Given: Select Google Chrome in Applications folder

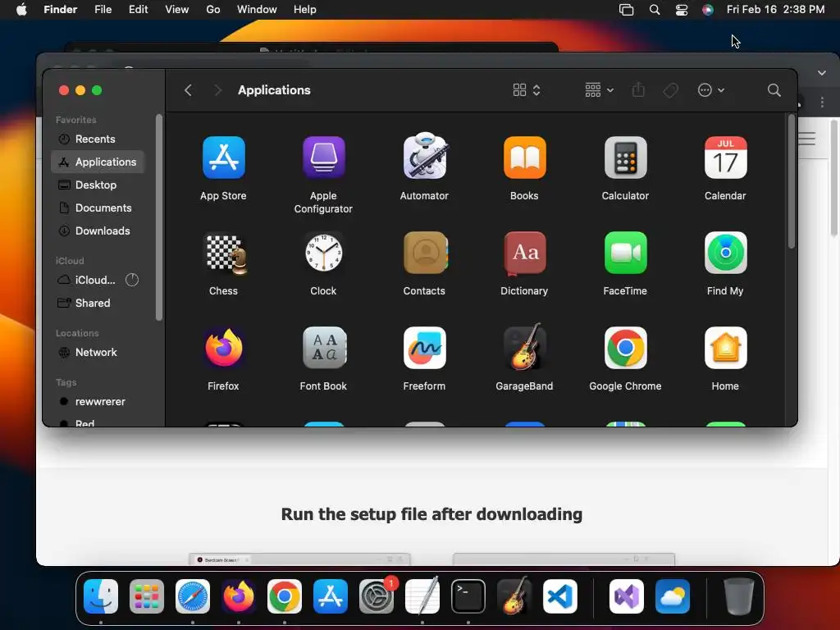Looking at the screenshot, I should (625, 348).
